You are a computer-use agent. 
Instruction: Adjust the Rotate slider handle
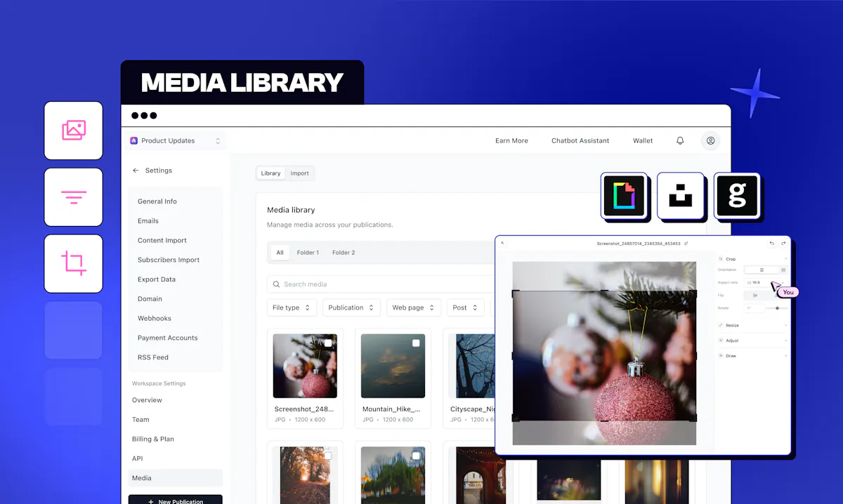pos(777,308)
